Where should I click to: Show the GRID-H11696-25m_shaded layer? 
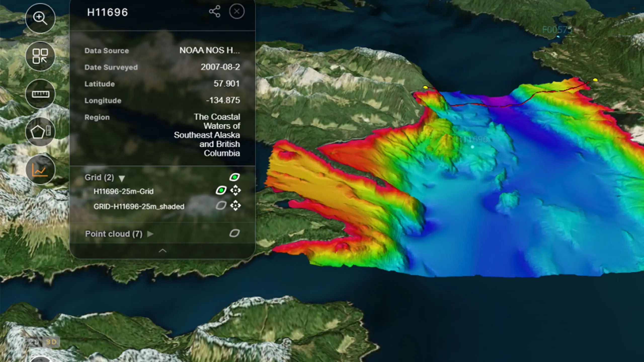(221, 206)
